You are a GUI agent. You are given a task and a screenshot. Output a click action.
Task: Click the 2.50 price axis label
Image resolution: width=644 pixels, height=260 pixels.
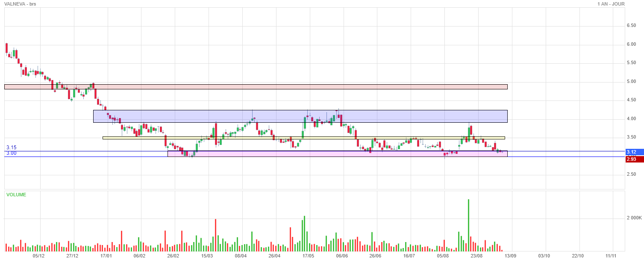point(631,174)
